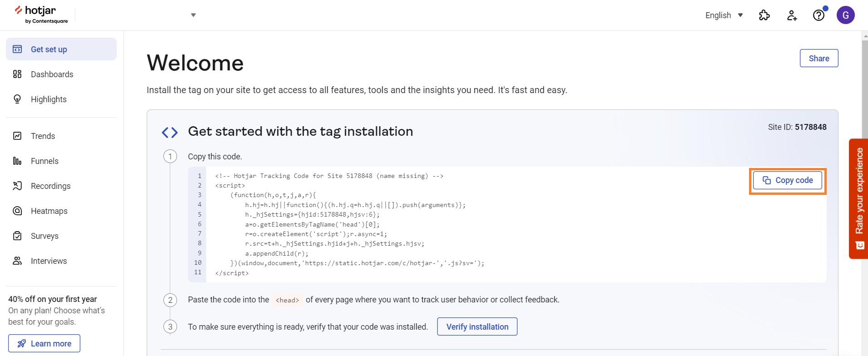Open the help question mark icon

pyautogui.click(x=819, y=15)
